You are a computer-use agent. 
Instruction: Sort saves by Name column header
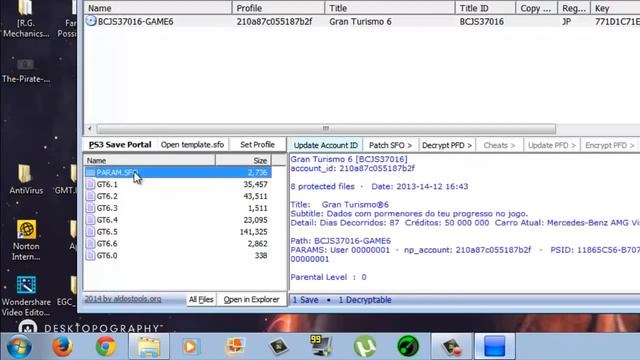coord(158,8)
